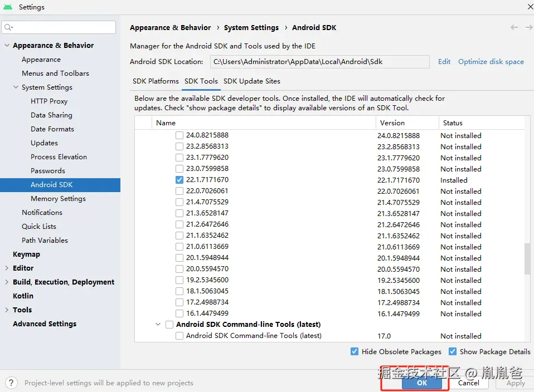Click the Cancel button
Image resolution: width=534 pixels, height=392 pixels.
[x=469, y=383]
